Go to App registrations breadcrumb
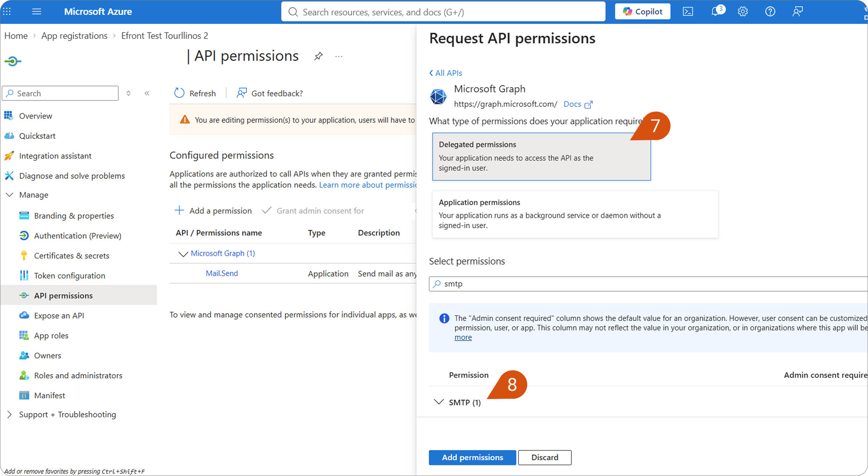Viewport: 868px width, 476px height. [74, 35]
